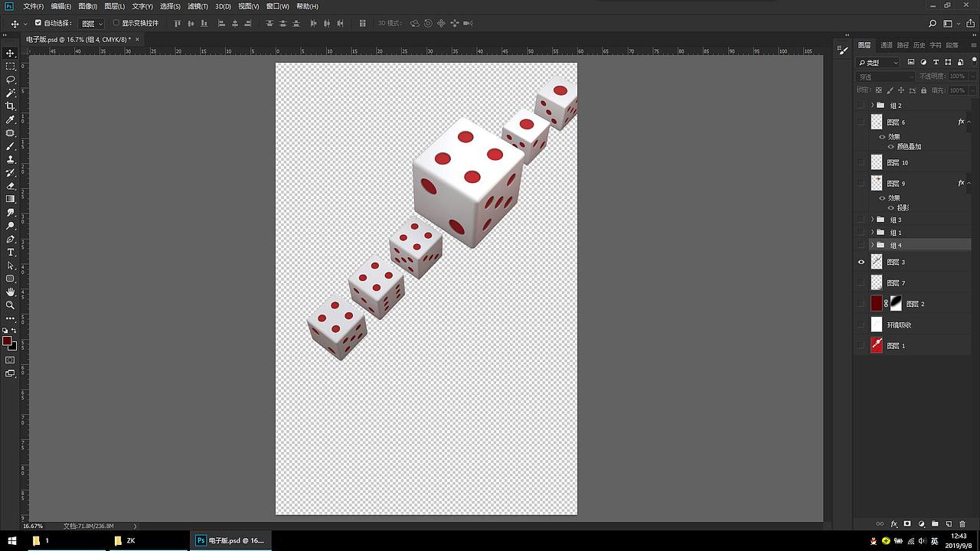This screenshot has width=980, height=551.
Task: Select the Rectangular Marquee tool
Action: (x=11, y=67)
